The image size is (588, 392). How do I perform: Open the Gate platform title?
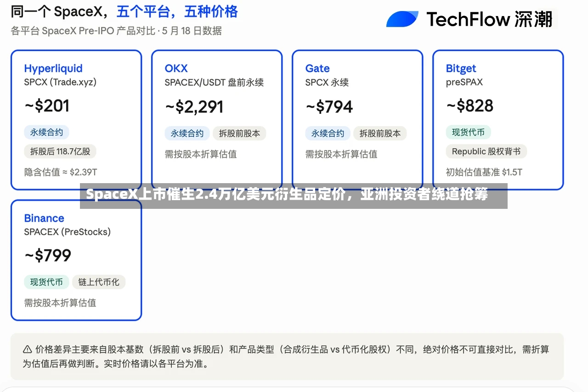click(317, 68)
